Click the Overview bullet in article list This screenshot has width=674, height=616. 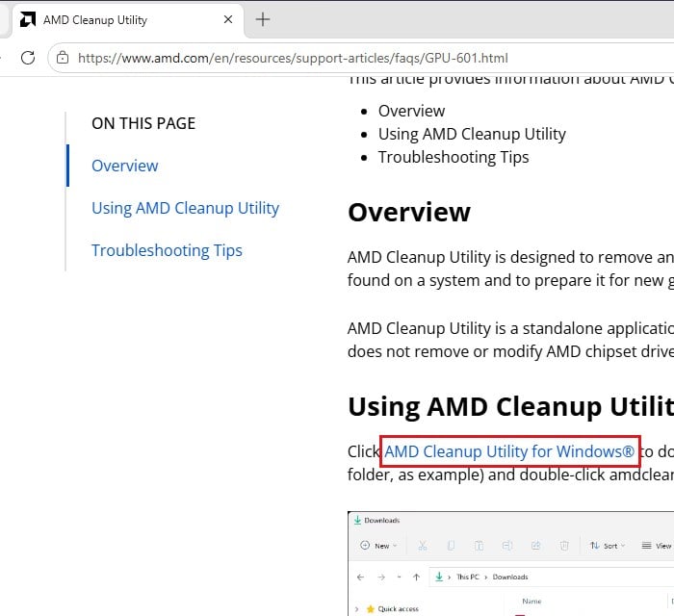coord(411,111)
